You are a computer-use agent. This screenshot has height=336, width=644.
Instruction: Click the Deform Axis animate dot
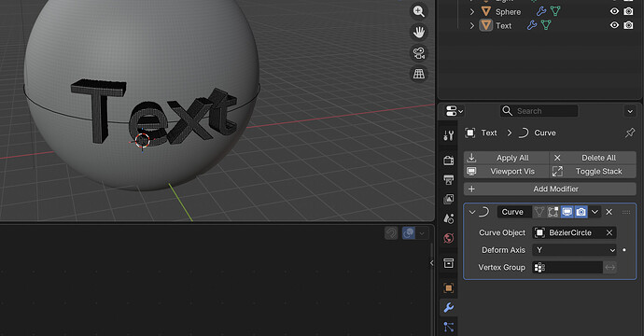pos(624,250)
